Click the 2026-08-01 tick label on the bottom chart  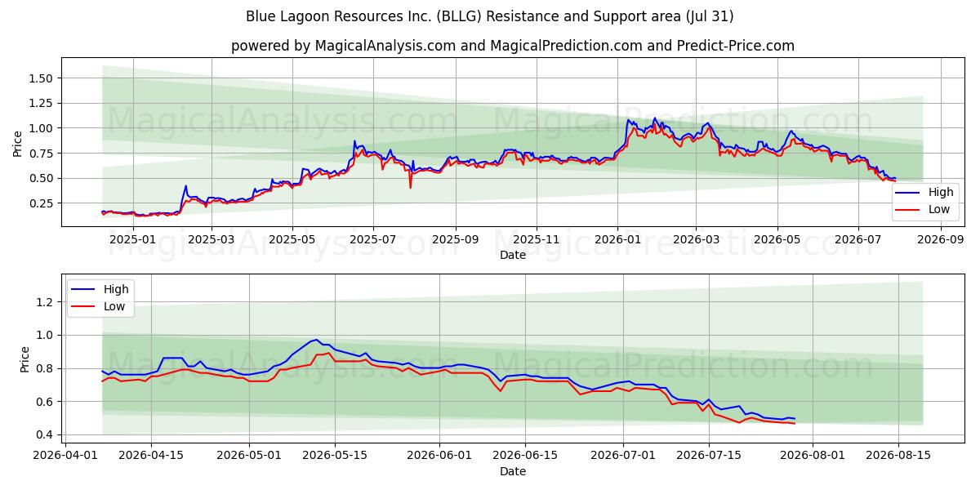coord(813,457)
